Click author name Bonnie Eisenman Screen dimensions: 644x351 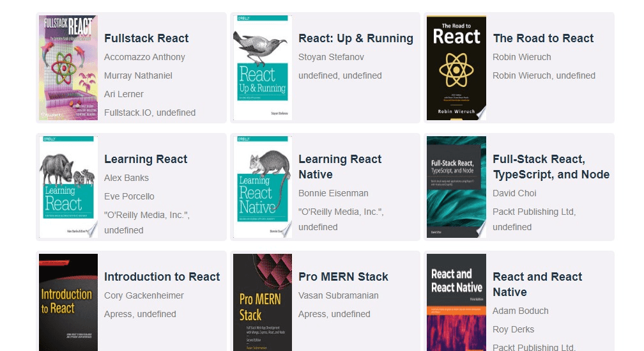point(333,193)
